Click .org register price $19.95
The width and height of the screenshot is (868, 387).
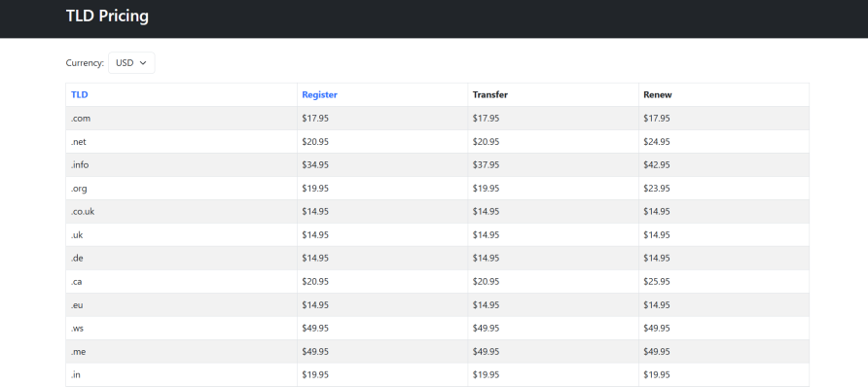tap(315, 188)
